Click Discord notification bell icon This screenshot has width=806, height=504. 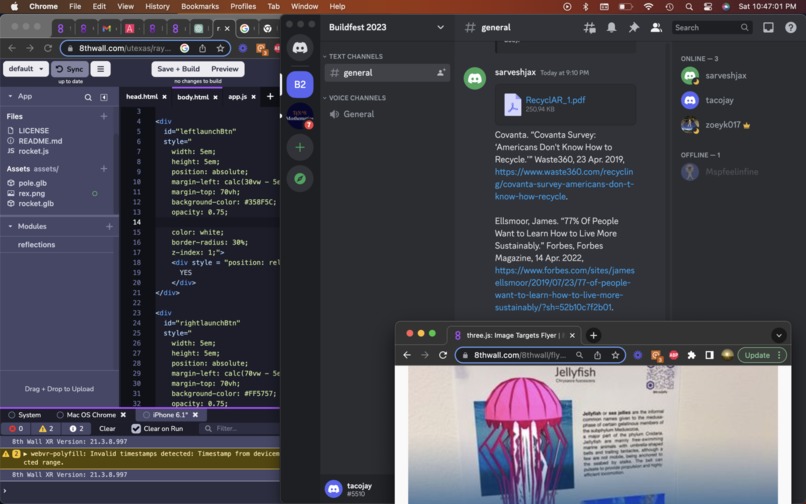[x=611, y=28]
